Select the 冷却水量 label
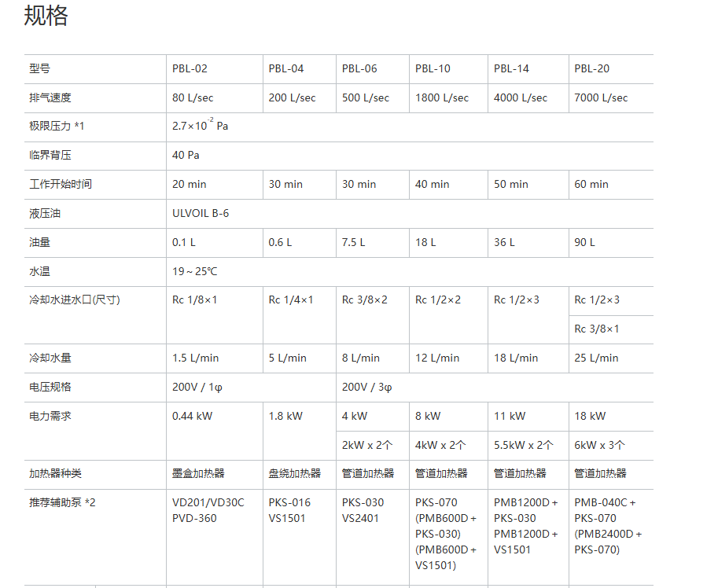This screenshot has width=718, height=588. 50,358
